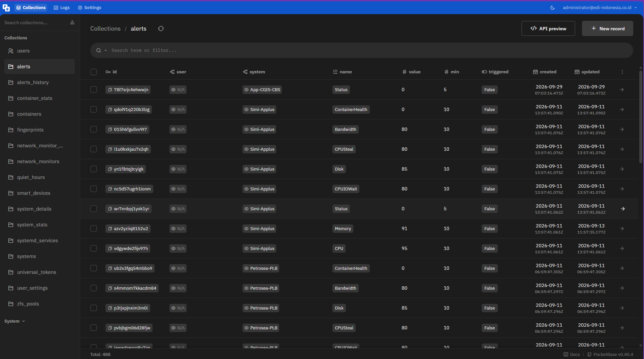This screenshot has width=644, height=359.
Task: Copy the id nc5d57ugrh1ionm
Action: [110, 189]
